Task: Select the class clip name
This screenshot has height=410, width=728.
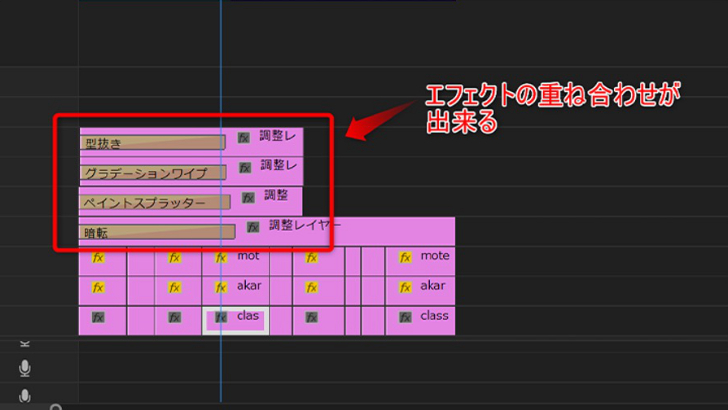Action: coord(435,316)
